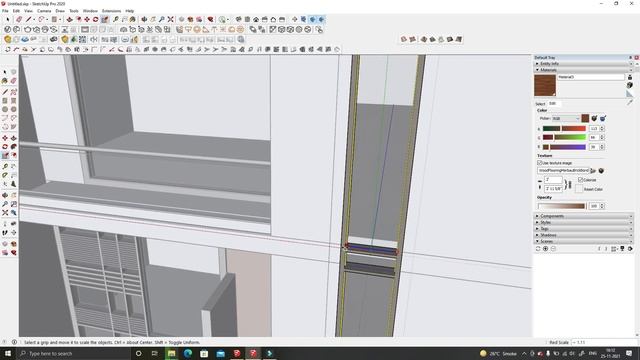Open the Camera menu
This screenshot has height=360, width=640.
[44, 11]
